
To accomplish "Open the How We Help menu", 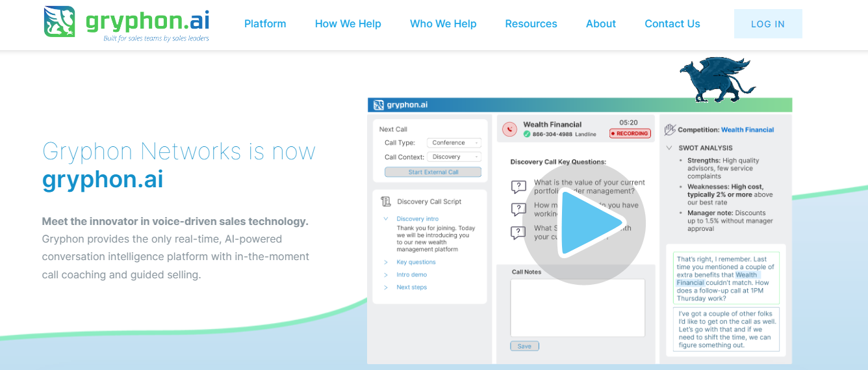I will coord(348,24).
